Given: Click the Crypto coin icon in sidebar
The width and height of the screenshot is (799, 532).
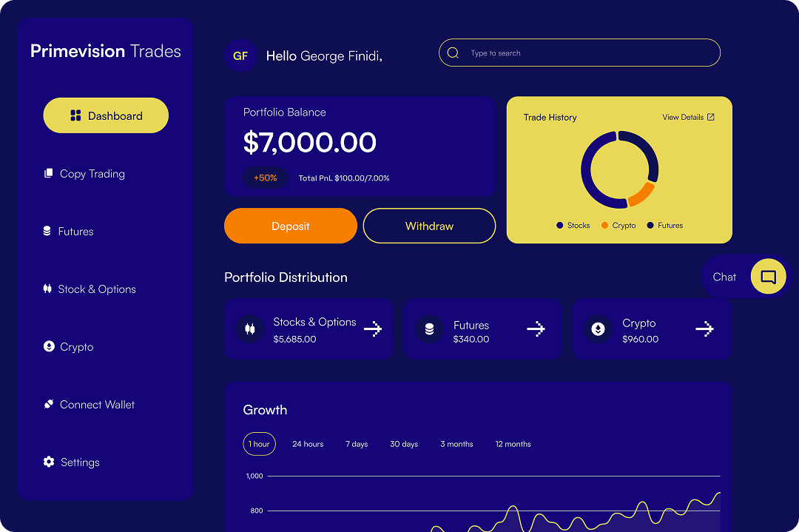Looking at the screenshot, I should click(x=47, y=346).
